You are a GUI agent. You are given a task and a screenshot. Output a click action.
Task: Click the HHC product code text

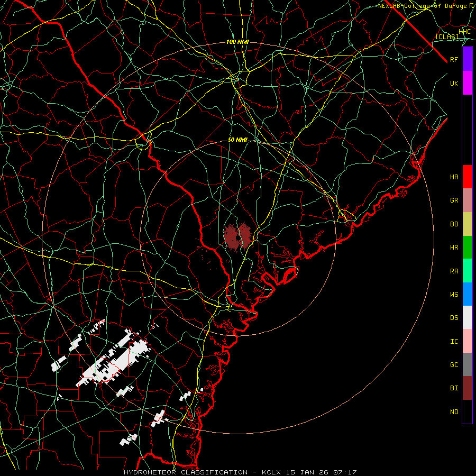coord(464,32)
